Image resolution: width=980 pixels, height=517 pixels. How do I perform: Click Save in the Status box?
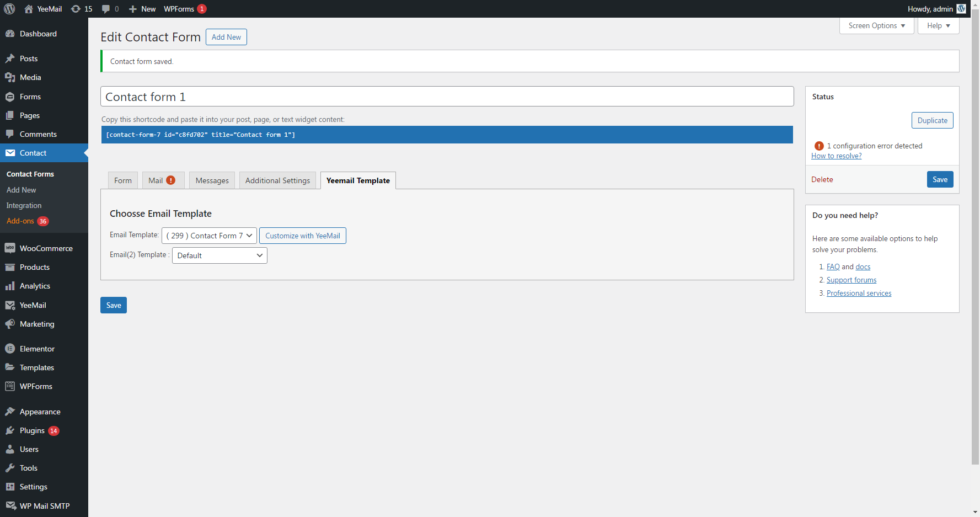coord(940,179)
